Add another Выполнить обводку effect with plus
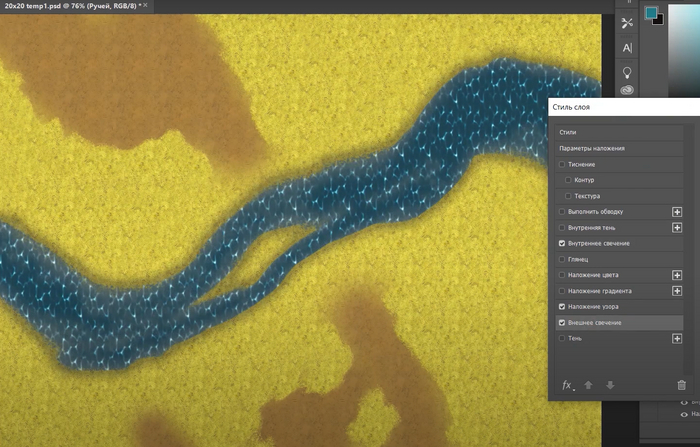 [x=677, y=212]
